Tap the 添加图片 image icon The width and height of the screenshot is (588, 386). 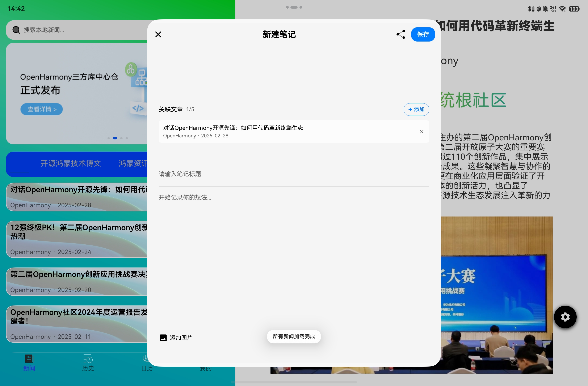click(x=163, y=338)
